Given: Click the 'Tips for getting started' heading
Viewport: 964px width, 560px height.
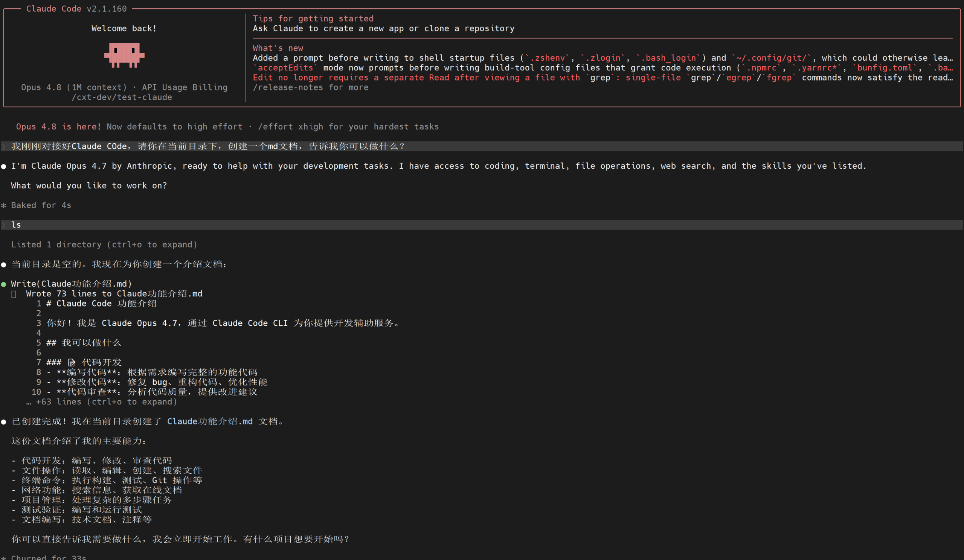Looking at the screenshot, I should (x=313, y=18).
